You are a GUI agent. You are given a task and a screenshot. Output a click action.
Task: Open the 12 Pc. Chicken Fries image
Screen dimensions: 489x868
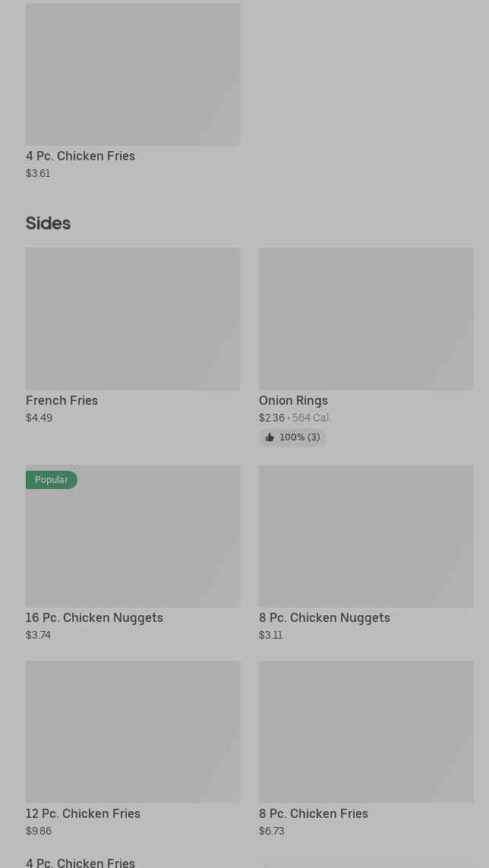(x=133, y=731)
